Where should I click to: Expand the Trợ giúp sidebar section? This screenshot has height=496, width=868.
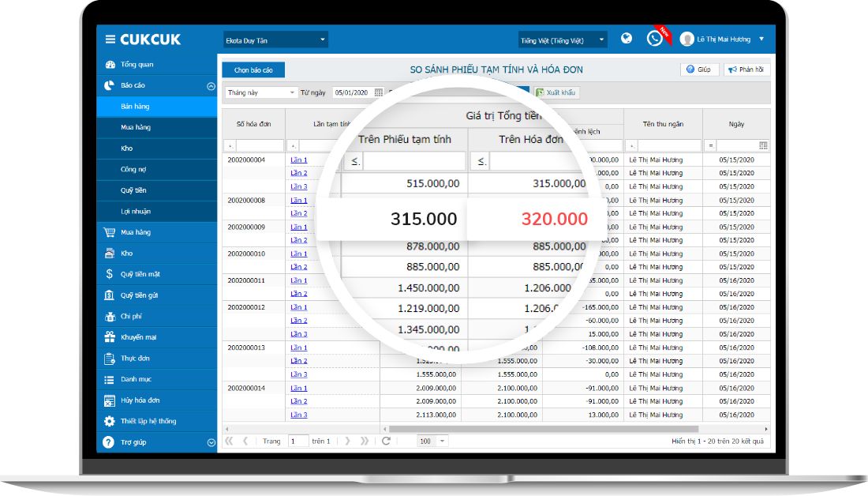211,442
